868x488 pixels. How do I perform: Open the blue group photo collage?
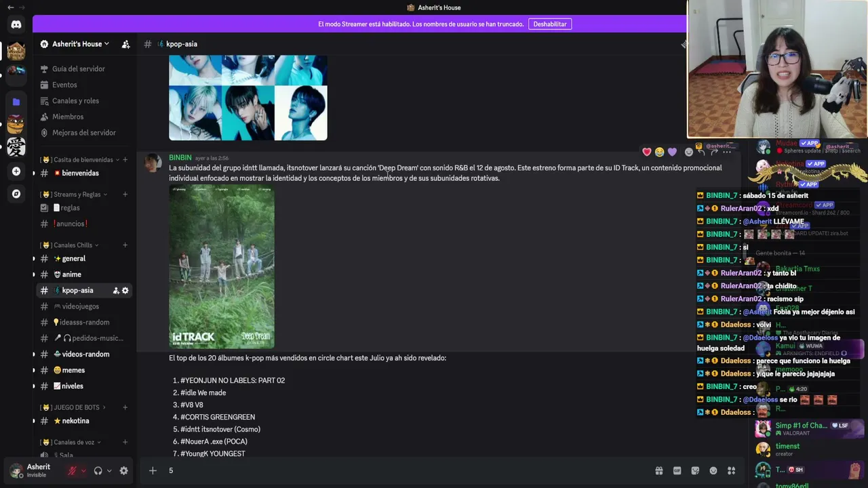248,98
